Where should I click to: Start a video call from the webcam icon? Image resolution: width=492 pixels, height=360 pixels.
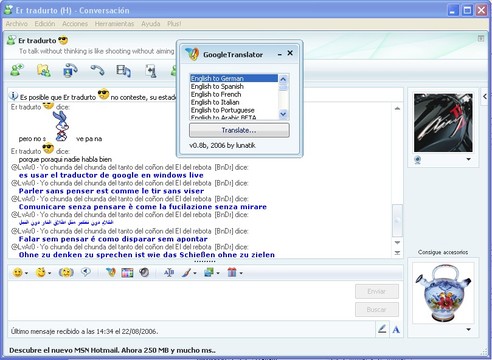[70, 70]
